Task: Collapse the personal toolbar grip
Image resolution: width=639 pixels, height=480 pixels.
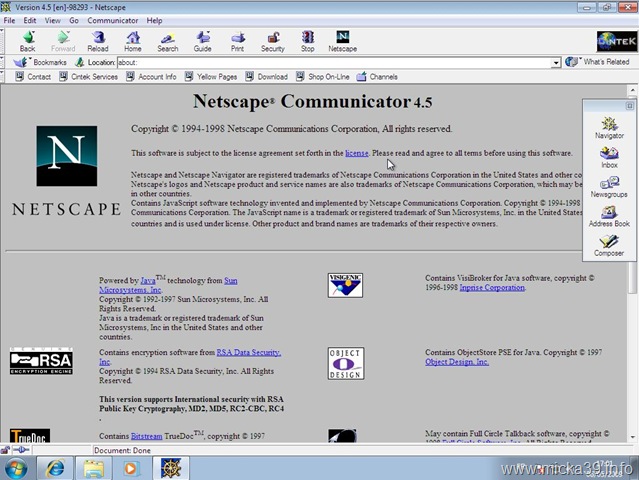Action: 2,77
